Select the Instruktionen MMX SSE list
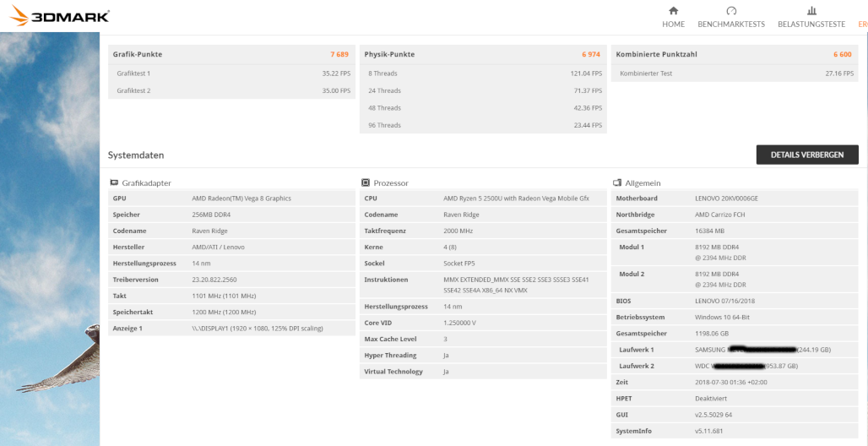868x446 pixels. pos(516,285)
